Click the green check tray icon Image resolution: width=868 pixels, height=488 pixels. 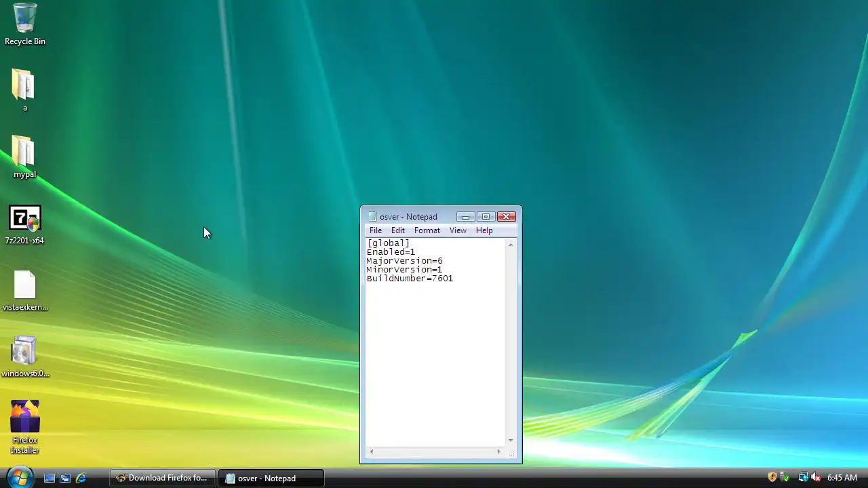pos(785,477)
